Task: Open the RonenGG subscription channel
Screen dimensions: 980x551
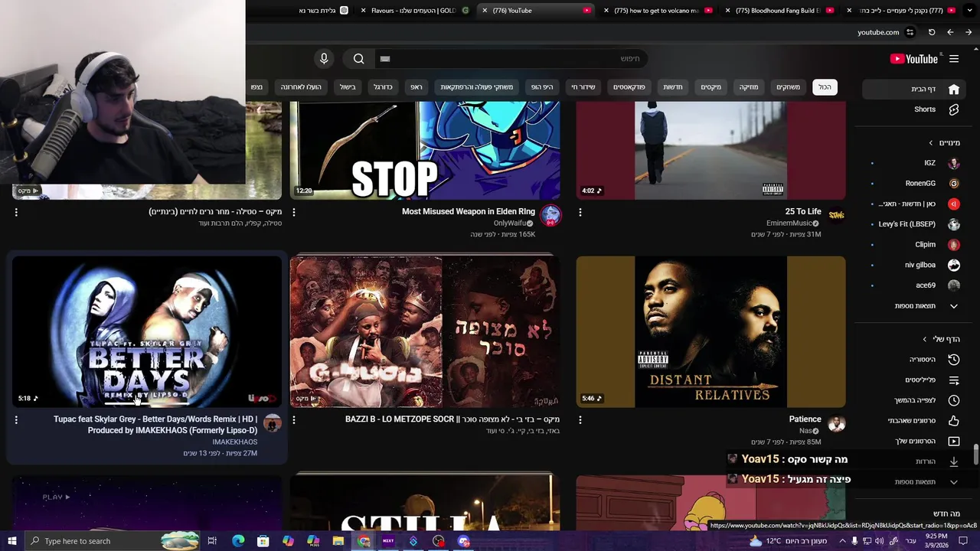Action: tap(913, 184)
